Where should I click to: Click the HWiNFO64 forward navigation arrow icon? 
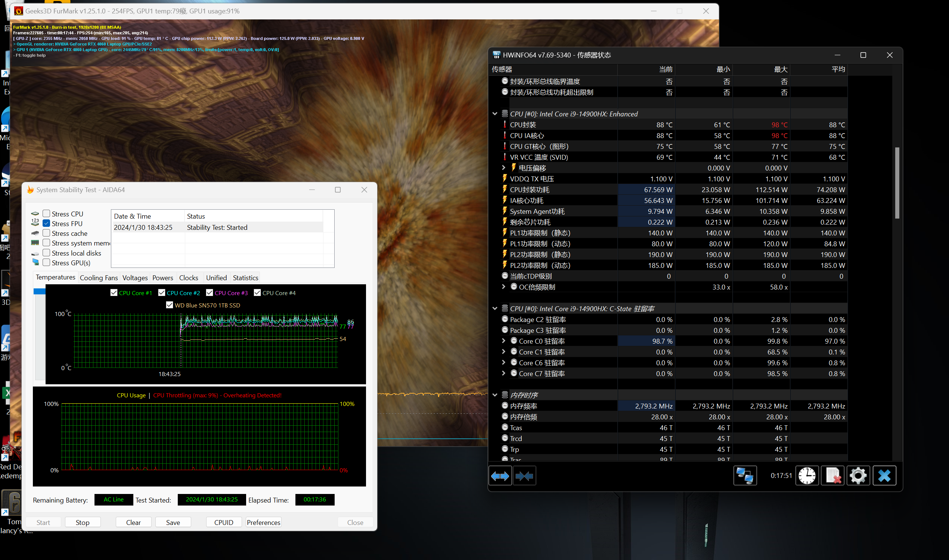pyautogui.click(x=500, y=475)
